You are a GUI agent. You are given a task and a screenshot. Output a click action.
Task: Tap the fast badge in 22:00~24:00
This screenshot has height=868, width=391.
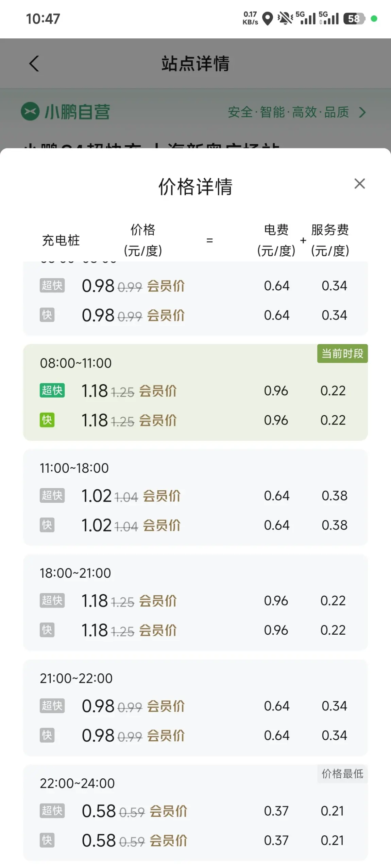47,840
